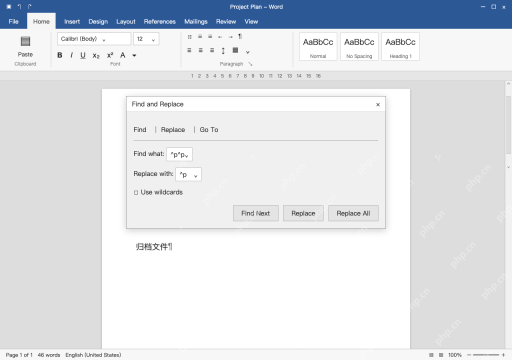Align text right
512x360 pixels.
pos(212,50)
